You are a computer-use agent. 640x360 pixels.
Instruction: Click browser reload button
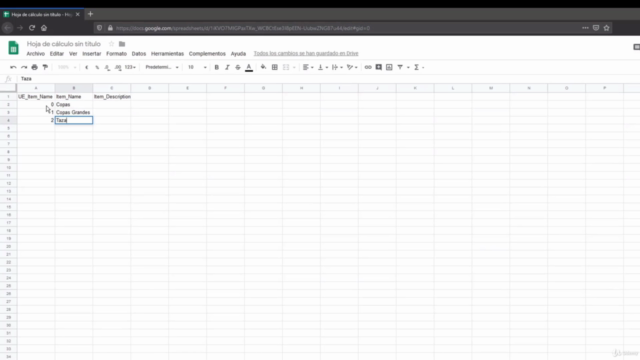[x=32, y=28]
